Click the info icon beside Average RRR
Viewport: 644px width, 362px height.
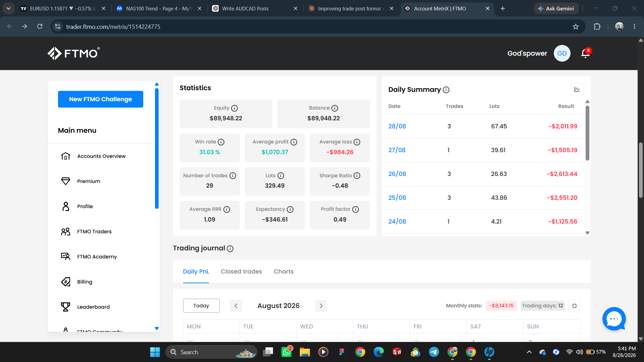point(227,209)
